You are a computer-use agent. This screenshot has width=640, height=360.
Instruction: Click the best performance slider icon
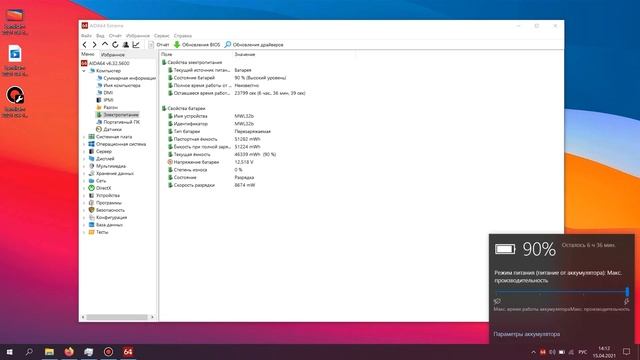[626, 301]
